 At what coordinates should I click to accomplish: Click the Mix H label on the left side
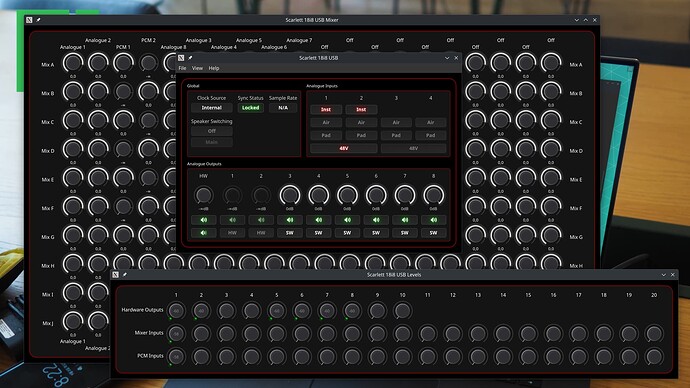(48, 266)
